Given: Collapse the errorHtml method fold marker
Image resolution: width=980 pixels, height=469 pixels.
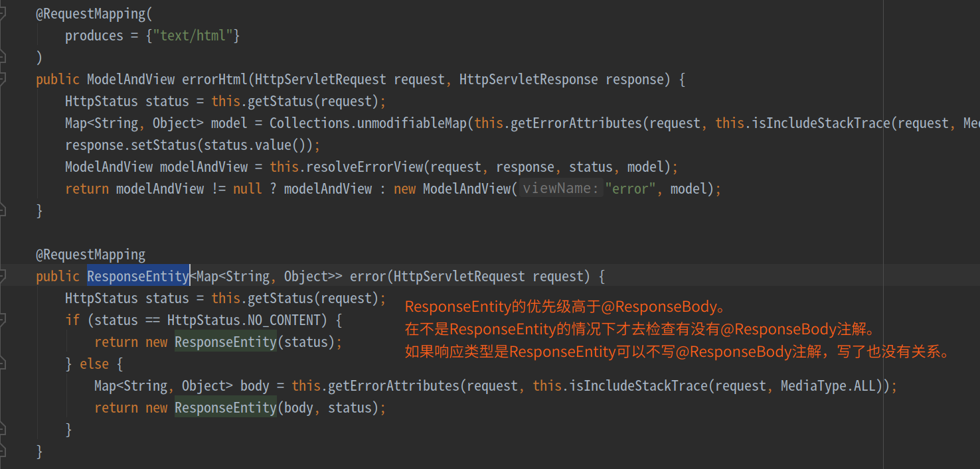Looking at the screenshot, I should pos(2,79).
